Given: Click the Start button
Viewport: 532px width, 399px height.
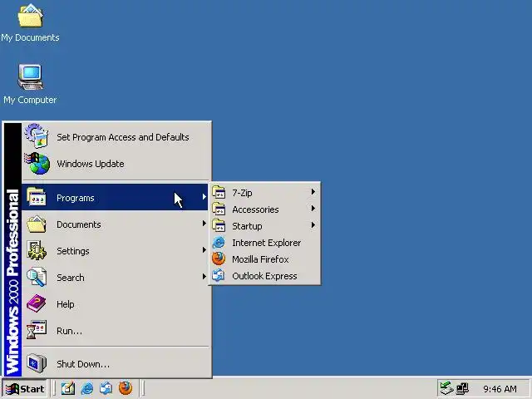Looking at the screenshot, I should 25,388.
